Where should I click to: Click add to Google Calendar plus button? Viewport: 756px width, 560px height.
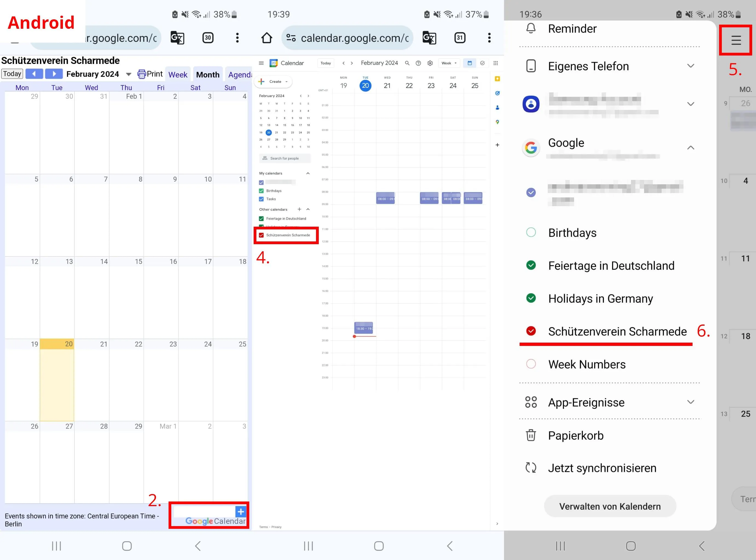pos(241,512)
